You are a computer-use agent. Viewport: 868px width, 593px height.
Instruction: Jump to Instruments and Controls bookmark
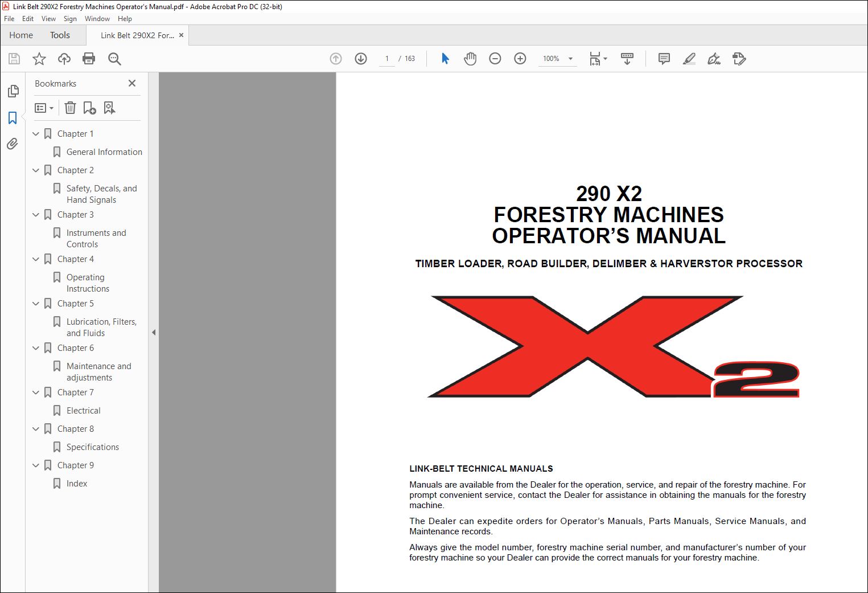tap(96, 239)
